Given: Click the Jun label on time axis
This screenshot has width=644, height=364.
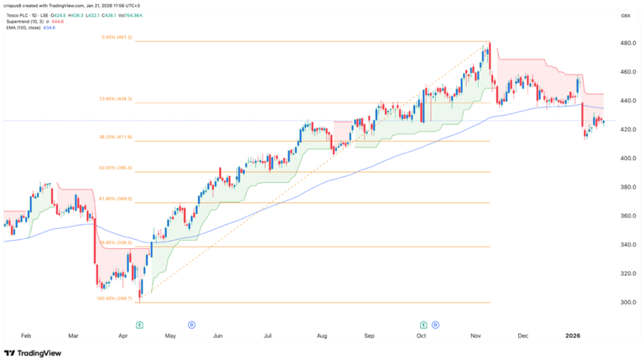Looking at the screenshot, I should (218, 335).
